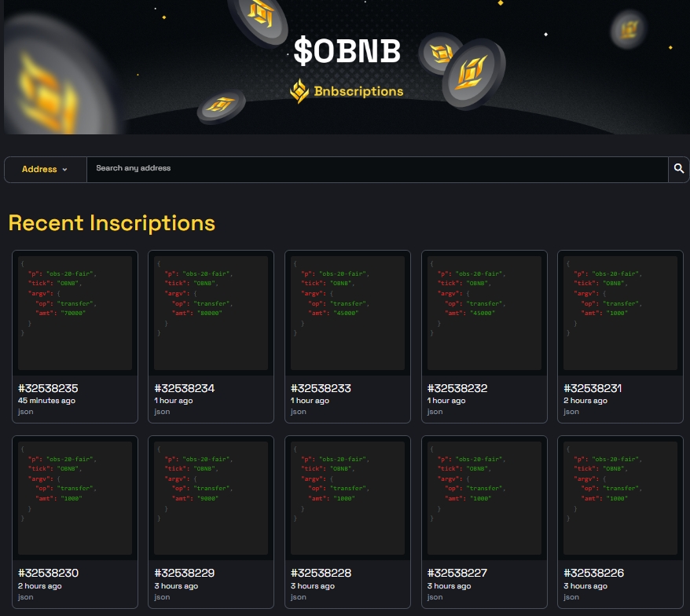Open inscription #32538233 JSON preview
This screenshot has width=690, height=616.
[x=347, y=313]
